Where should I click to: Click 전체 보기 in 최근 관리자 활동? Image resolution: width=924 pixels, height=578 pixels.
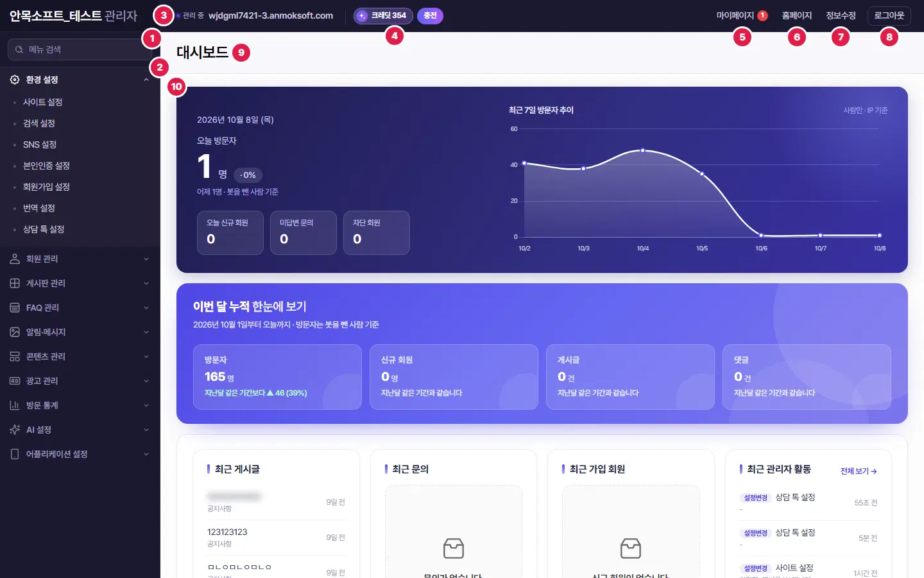(x=859, y=471)
